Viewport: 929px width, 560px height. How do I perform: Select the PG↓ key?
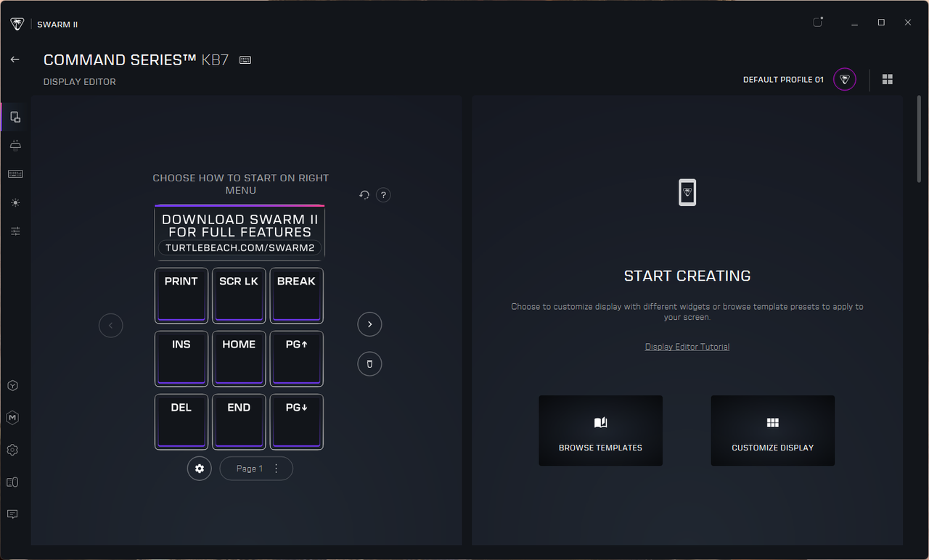point(297,422)
